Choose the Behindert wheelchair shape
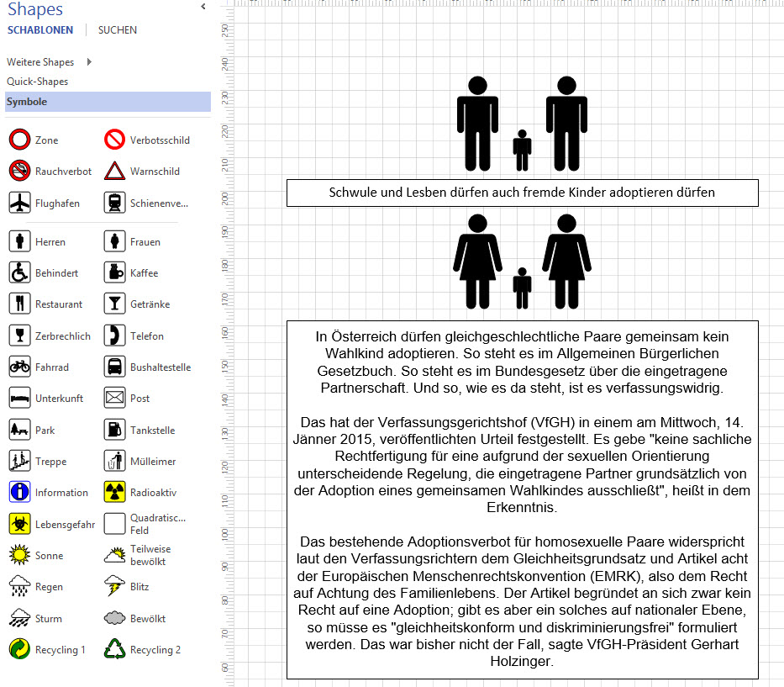 tap(20, 272)
